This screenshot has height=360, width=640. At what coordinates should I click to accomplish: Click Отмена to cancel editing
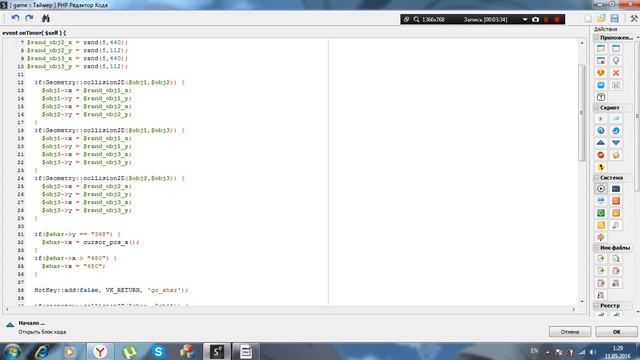coord(570,332)
